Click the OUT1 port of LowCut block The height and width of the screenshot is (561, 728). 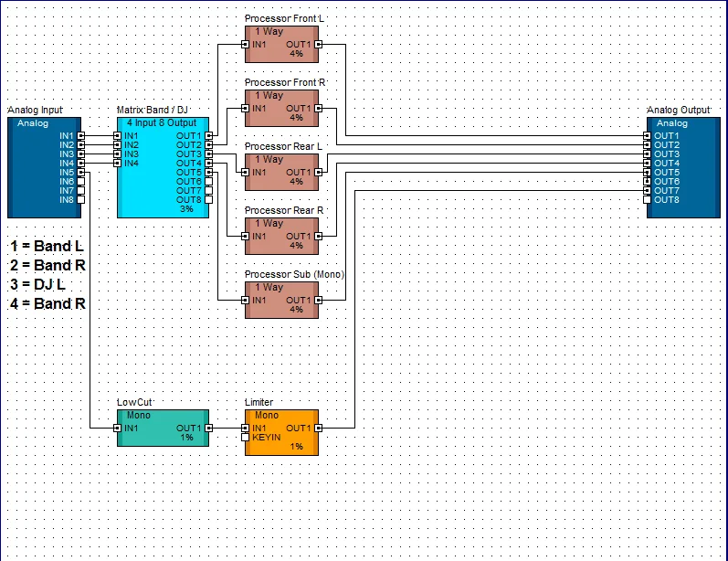[x=209, y=429]
